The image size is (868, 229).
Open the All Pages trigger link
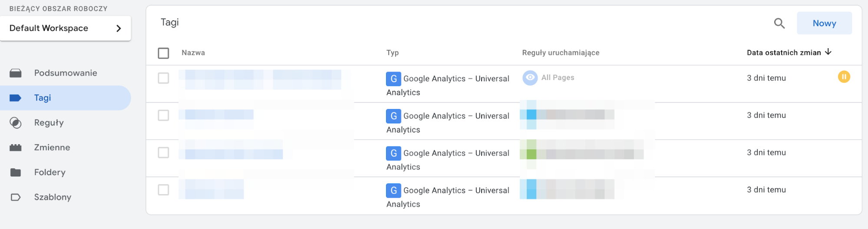[558, 78]
